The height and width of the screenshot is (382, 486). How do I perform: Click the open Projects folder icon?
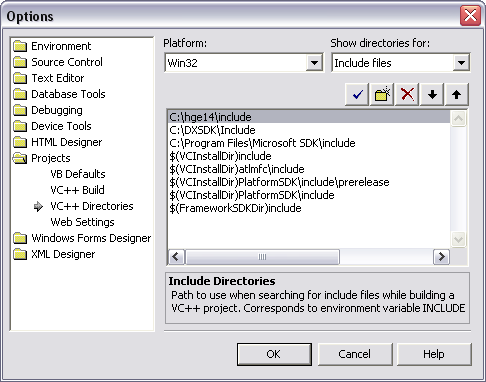click(20, 158)
